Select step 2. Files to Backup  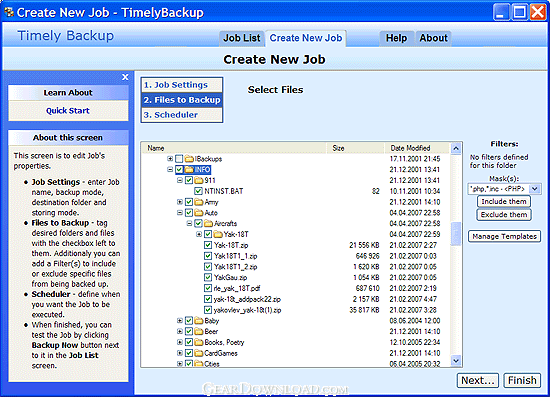point(182,100)
